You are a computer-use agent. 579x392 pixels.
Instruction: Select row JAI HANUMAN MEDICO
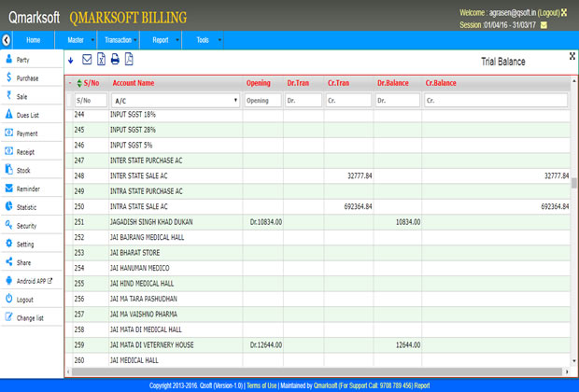318,268
